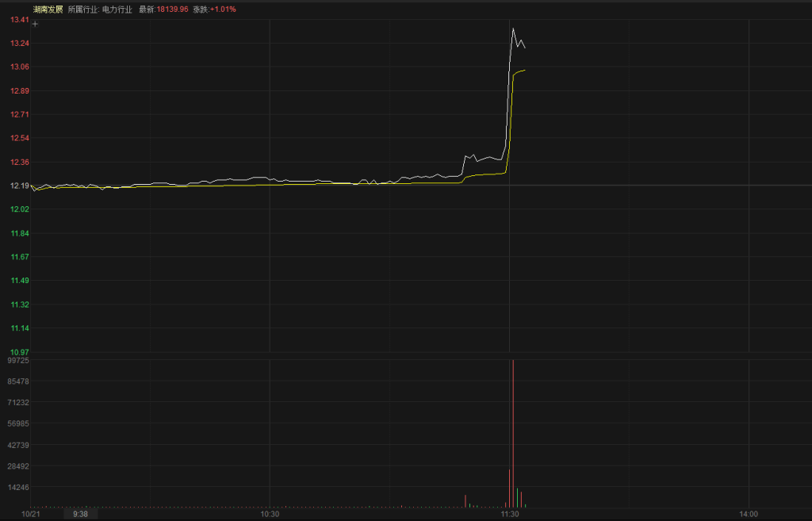
Task: Select the highlighted 9:38 time marker
Action: pos(80,514)
